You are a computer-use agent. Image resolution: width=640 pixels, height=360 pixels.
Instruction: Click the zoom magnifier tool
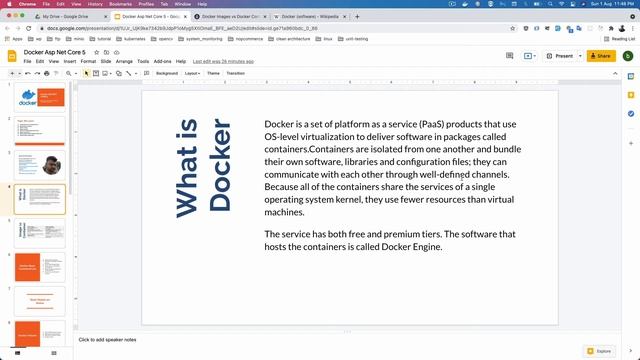pos(69,73)
